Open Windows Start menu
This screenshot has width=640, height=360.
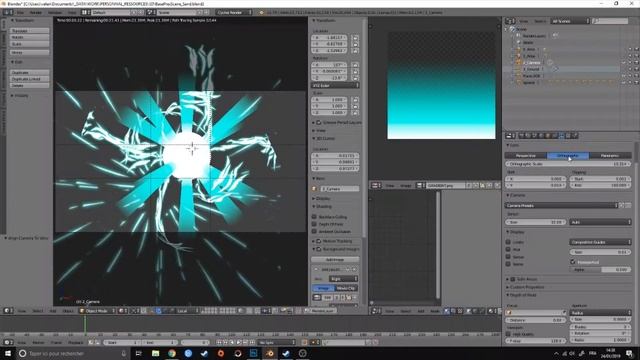coord(8,353)
